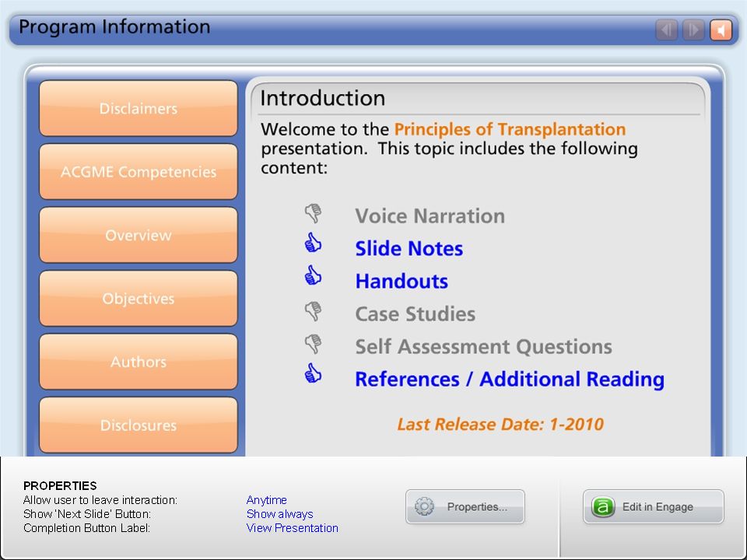Click the next slide arrow icon
747x560 pixels.
(x=693, y=30)
